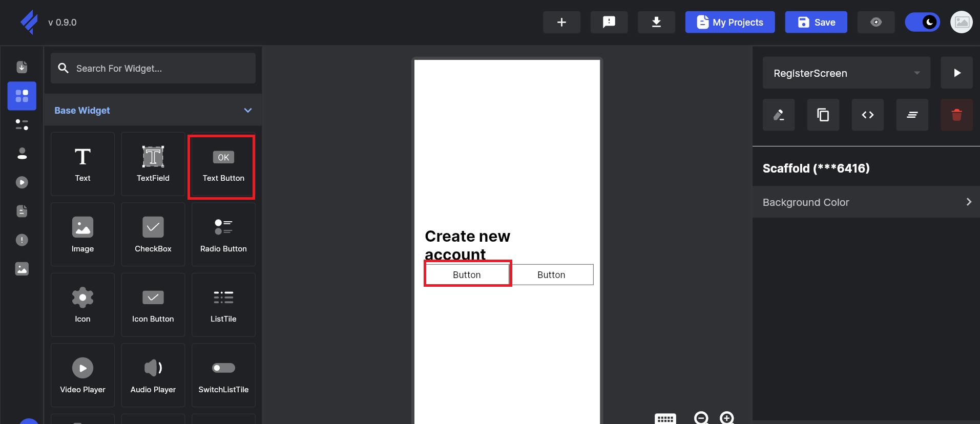Viewport: 980px width, 424px height.
Task: Click the red delete trash icon
Action: 956,115
